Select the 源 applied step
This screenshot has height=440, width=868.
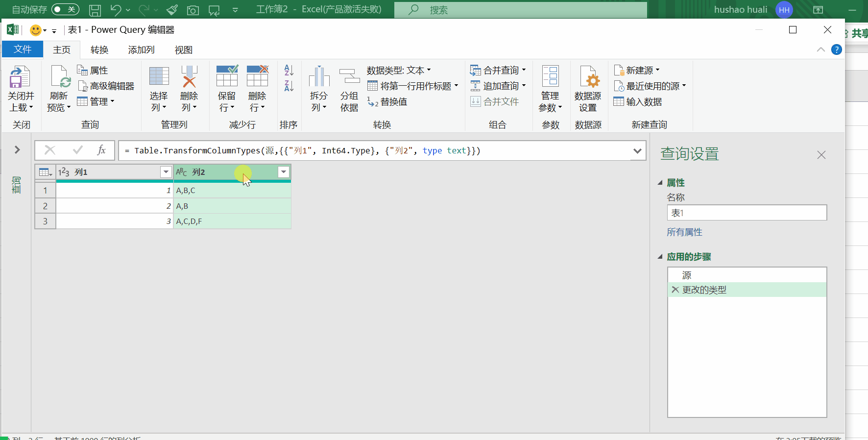click(747, 275)
